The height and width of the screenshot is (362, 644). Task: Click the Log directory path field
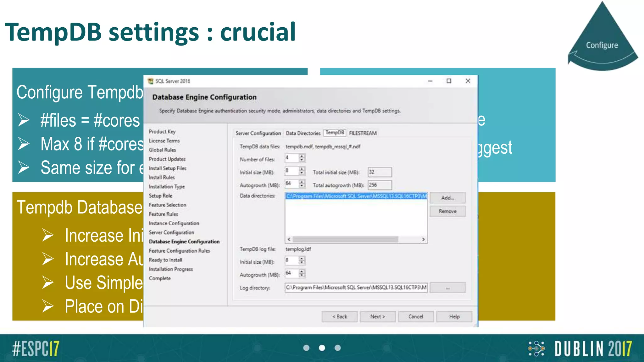[356, 288]
